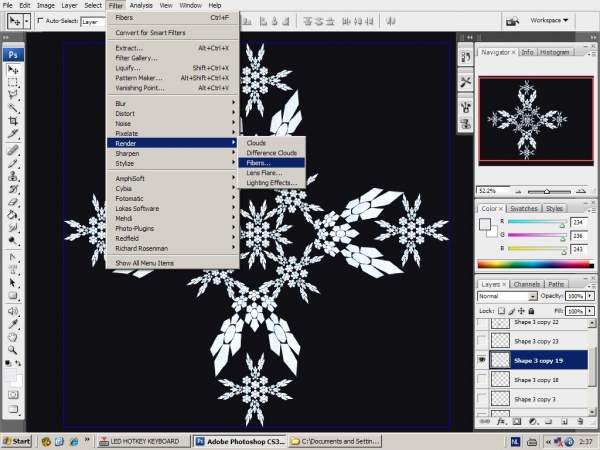The height and width of the screenshot is (450, 600).
Task: Delete layer with trash icon
Action: coord(580,421)
